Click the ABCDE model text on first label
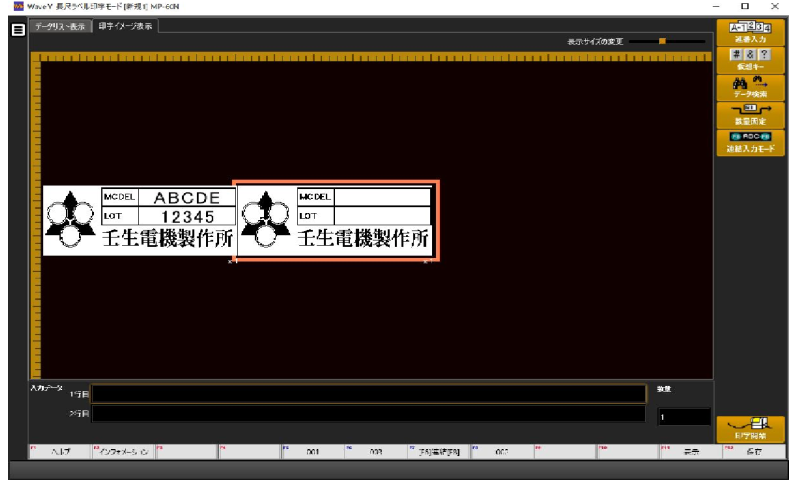 click(187, 197)
